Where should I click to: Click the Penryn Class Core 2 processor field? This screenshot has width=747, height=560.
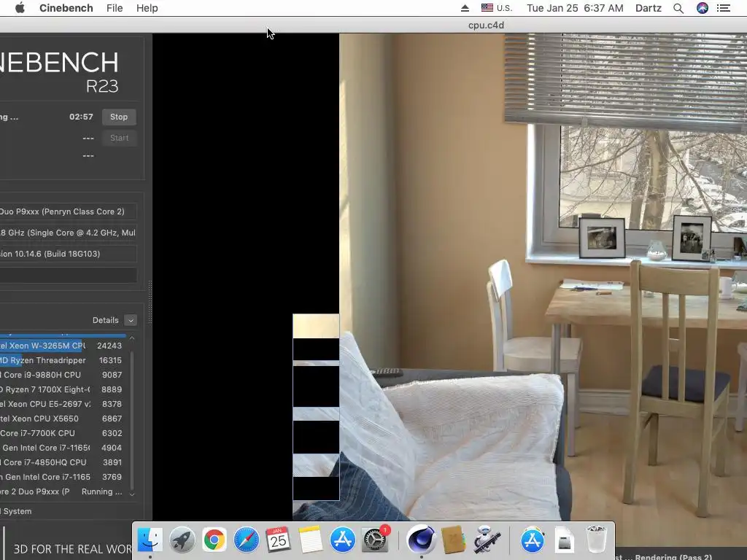[x=68, y=211]
